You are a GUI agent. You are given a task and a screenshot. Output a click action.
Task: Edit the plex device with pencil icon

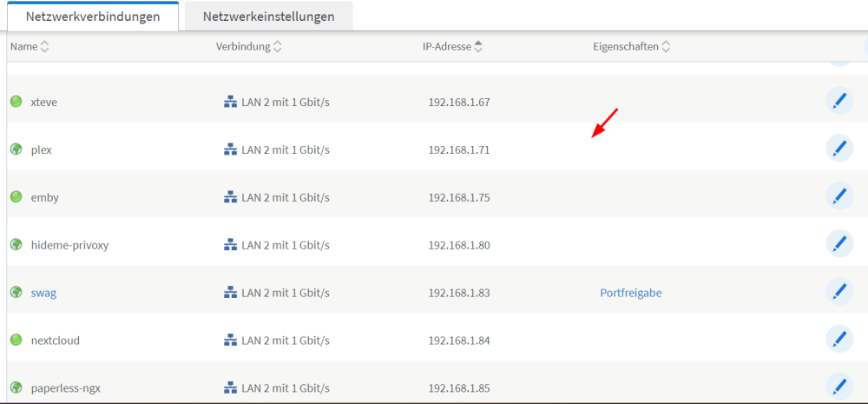(x=839, y=149)
